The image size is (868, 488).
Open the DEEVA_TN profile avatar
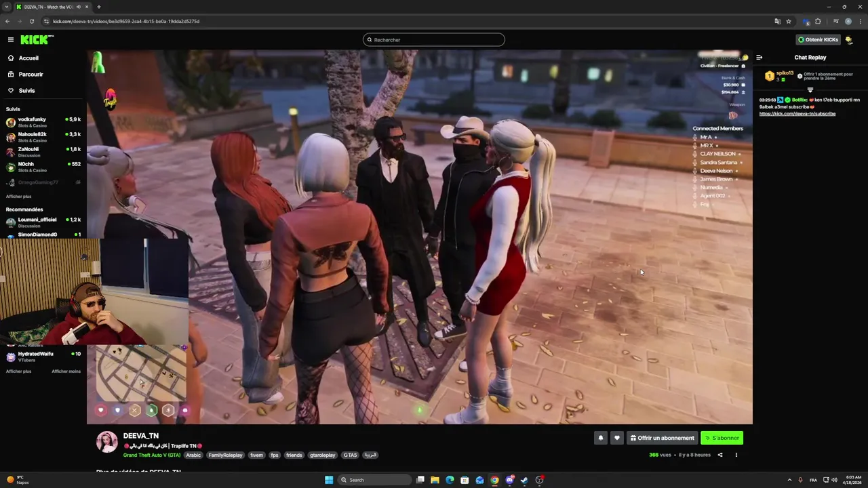coord(106,442)
